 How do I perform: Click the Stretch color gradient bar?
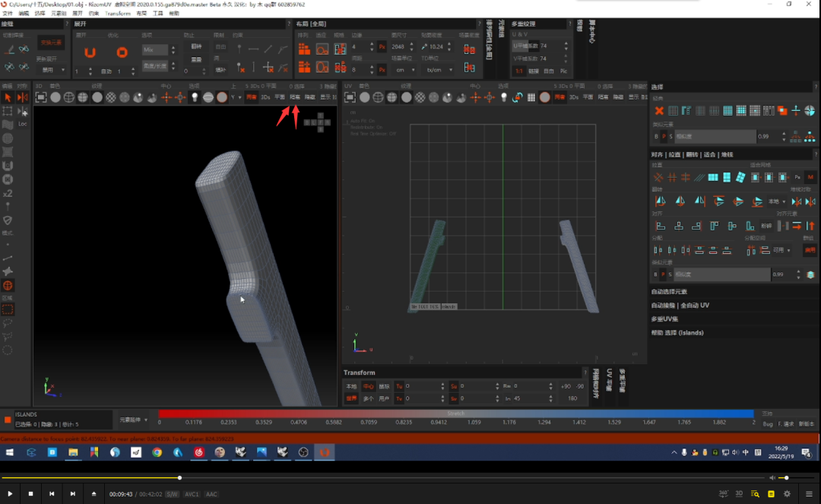pyautogui.click(x=456, y=414)
